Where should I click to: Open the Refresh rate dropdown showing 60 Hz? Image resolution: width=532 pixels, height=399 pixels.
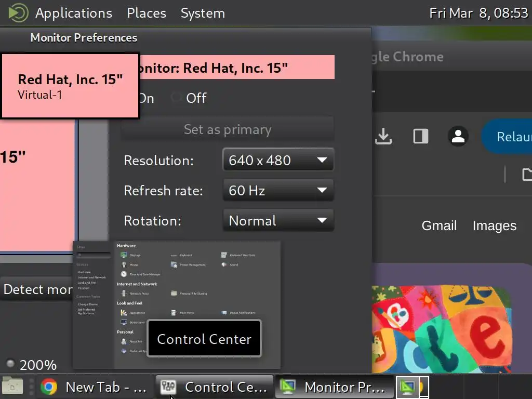[x=278, y=190]
